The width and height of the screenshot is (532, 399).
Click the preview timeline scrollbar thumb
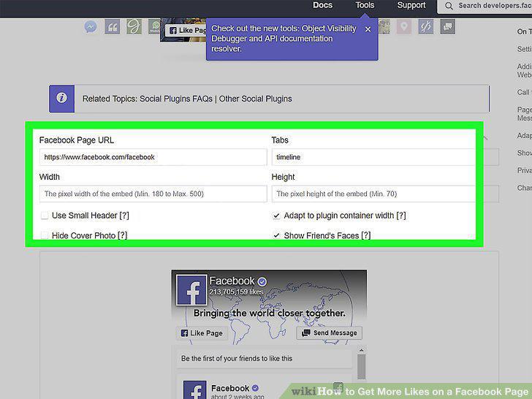point(361,367)
